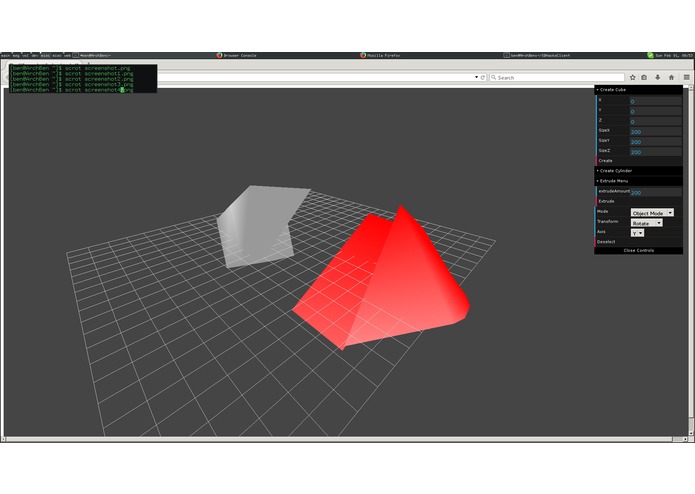Click the magnifier icon in Search box
The width and height of the screenshot is (695, 494).
coord(493,78)
